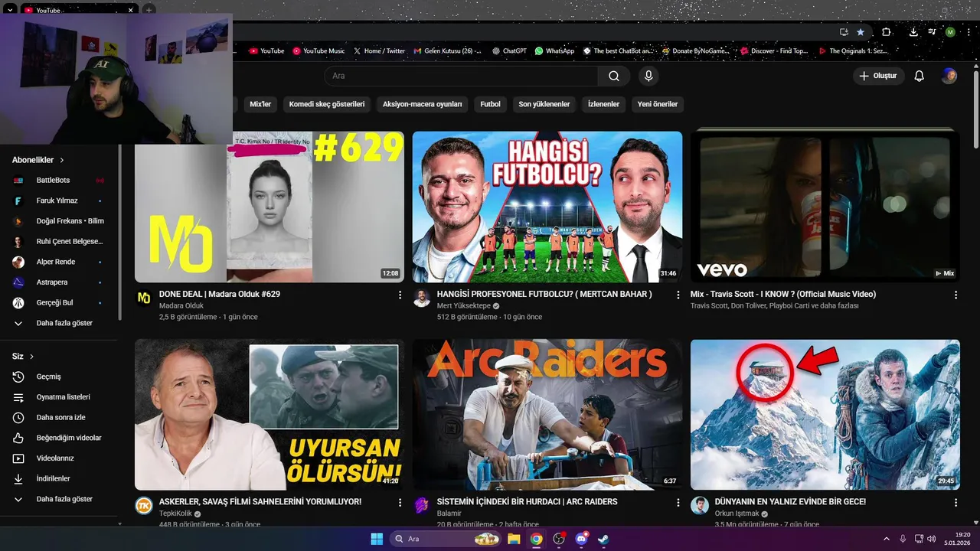Open options menu for ASKERLER, SAVAŞ FİLMİ video
The image size is (980, 551).
click(400, 503)
